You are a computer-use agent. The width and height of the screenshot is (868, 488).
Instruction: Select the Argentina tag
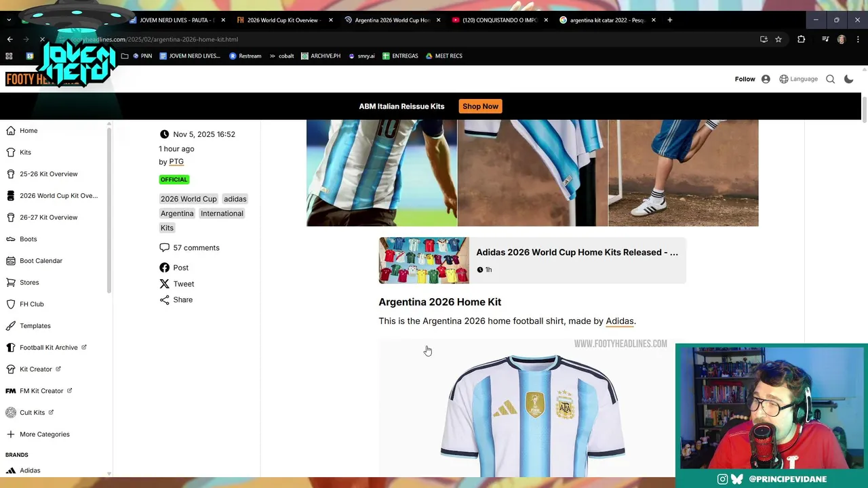(x=177, y=213)
